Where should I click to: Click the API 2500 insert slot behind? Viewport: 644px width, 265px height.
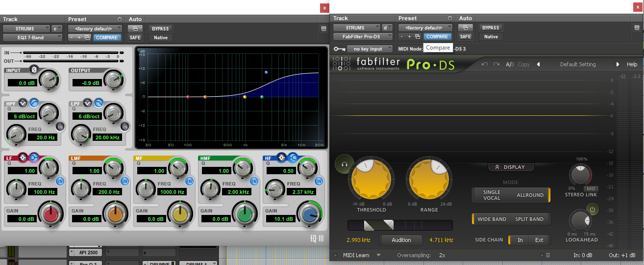[85, 252]
